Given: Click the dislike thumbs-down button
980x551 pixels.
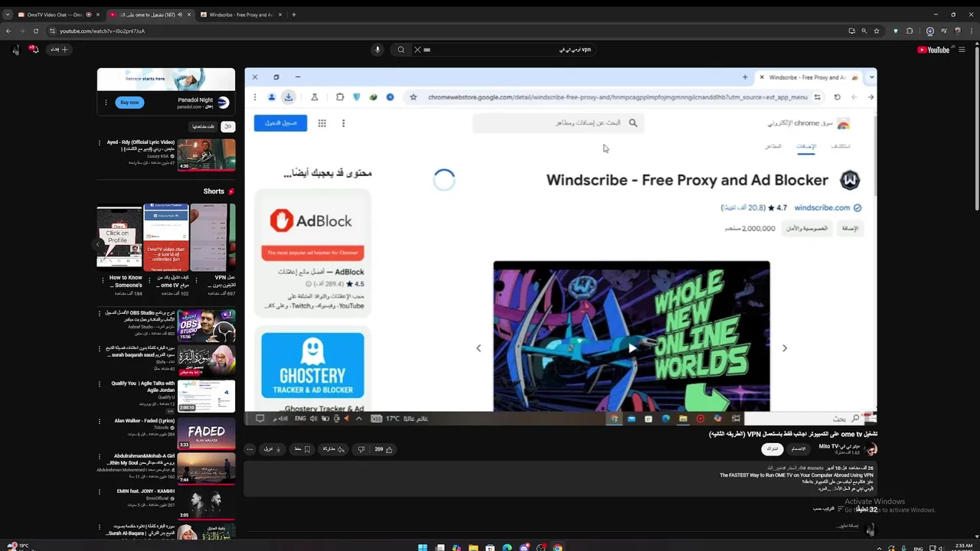Looking at the screenshot, I should (x=361, y=449).
